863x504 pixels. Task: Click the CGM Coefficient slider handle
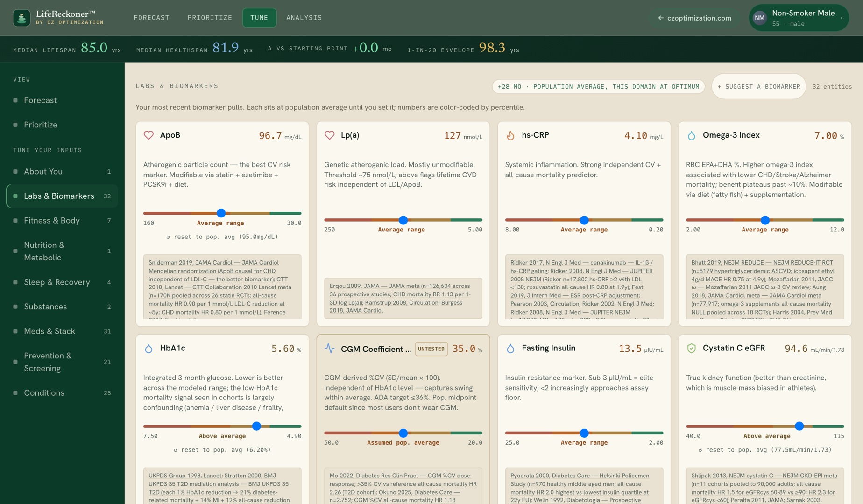[403, 433]
